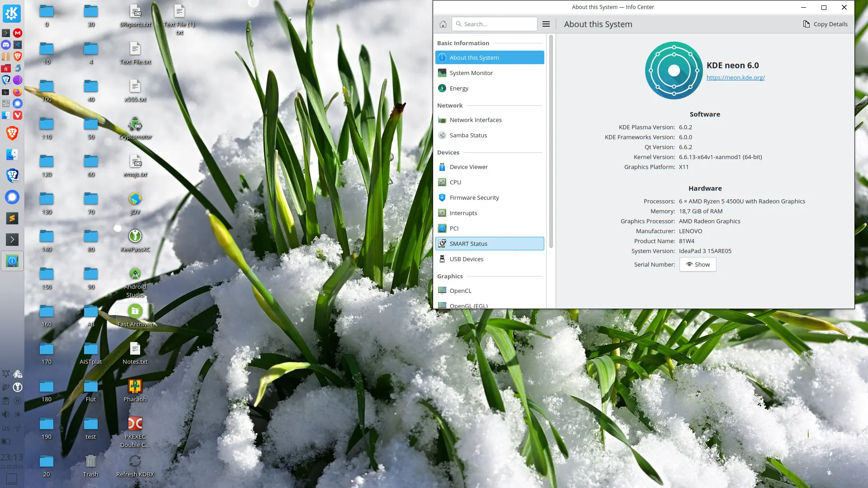The image size is (868, 488).
Task: Click the USB Devices icon
Action: point(442,259)
